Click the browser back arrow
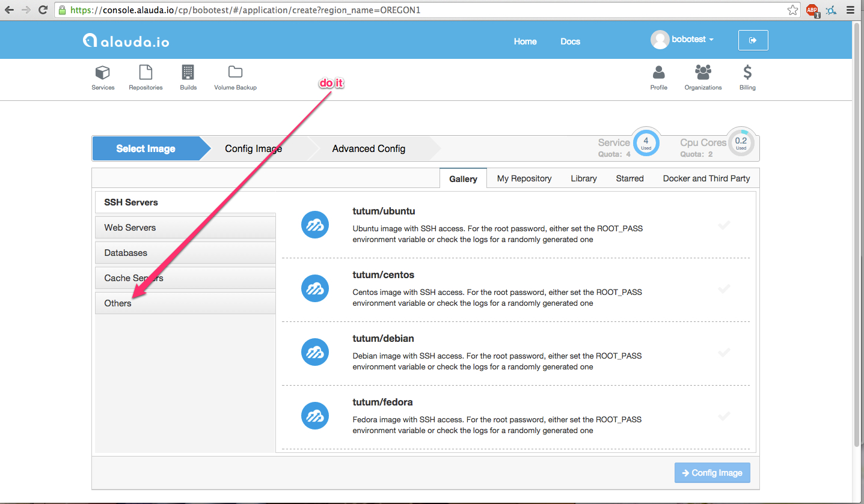This screenshot has height=504, width=864. point(9,10)
